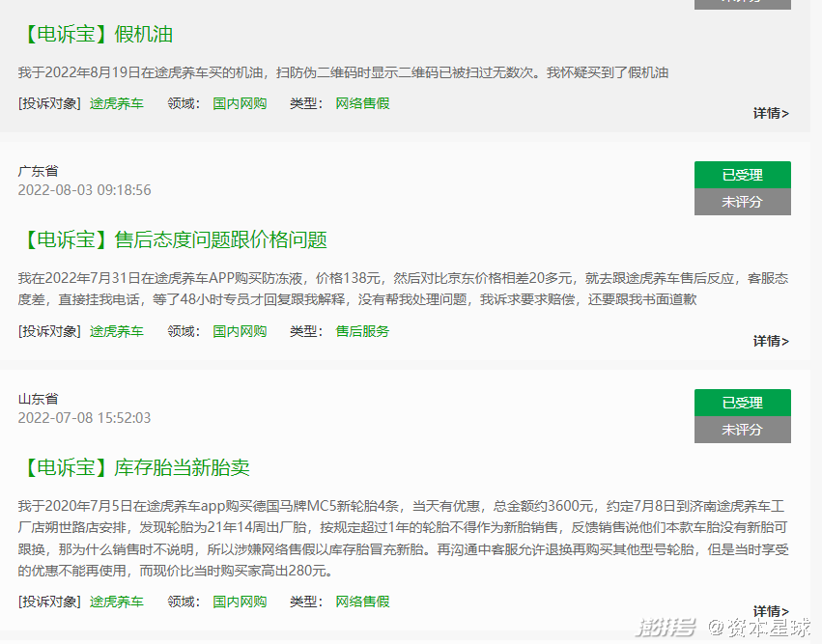Click 网络售假 type in 假机油 complaint
The height and width of the screenshot is (644, 822).
tap(362, 103)
